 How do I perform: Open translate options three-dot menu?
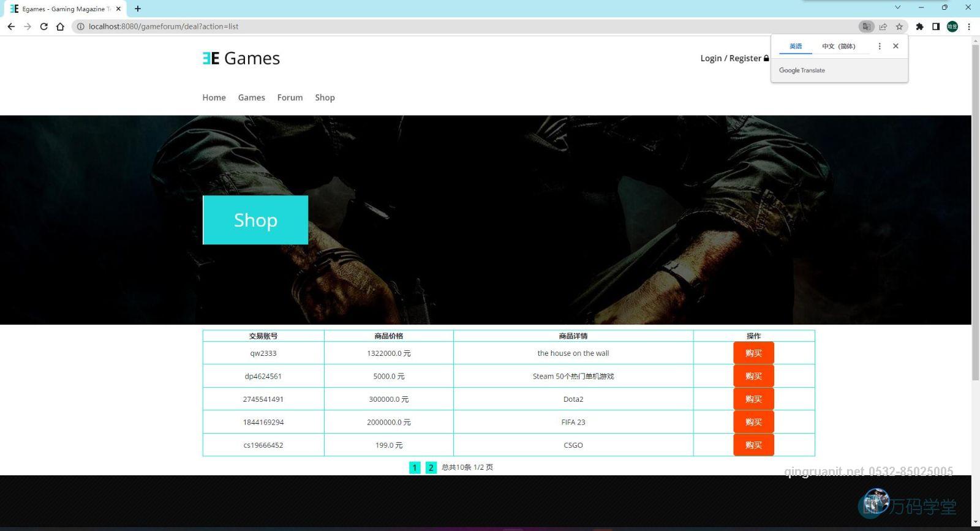(880, 46)
